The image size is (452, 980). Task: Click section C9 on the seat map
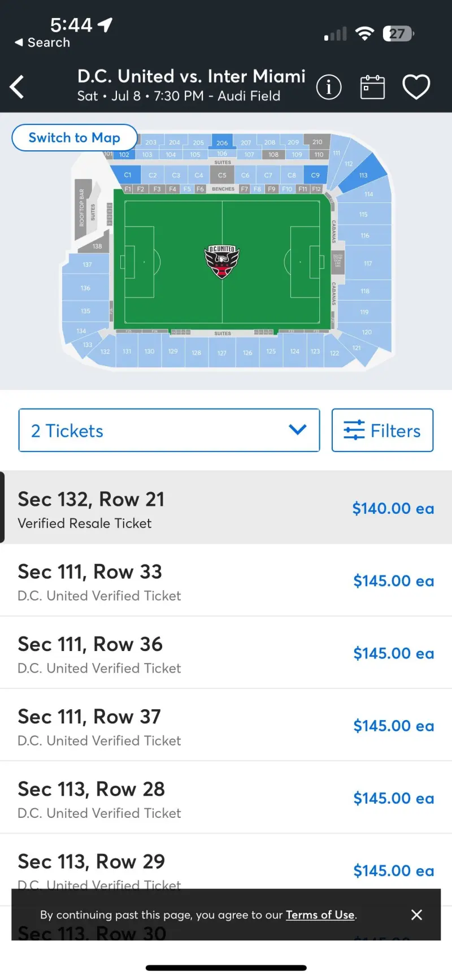pyautogui.click(x=315, y=175)
